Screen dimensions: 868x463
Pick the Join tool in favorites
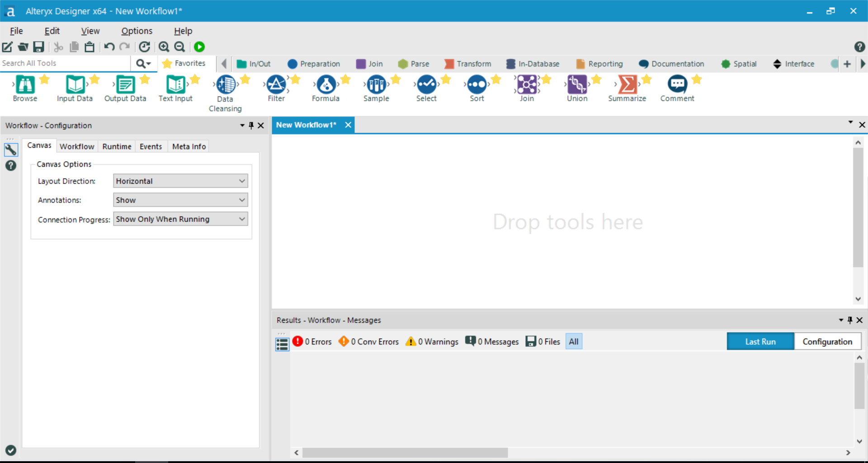(x=527, y=85)
